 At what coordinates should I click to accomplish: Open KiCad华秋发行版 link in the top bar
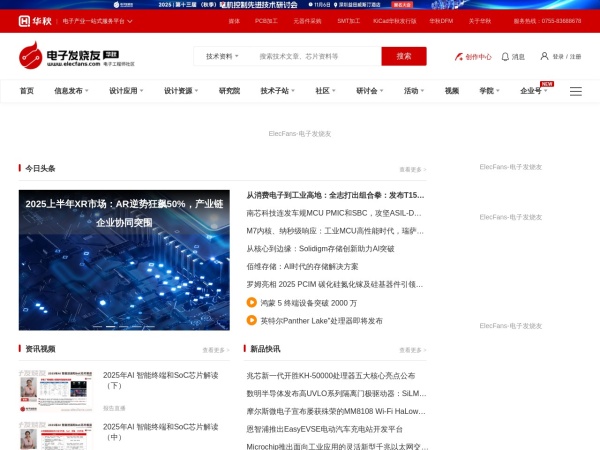click(x=395, y=21)
